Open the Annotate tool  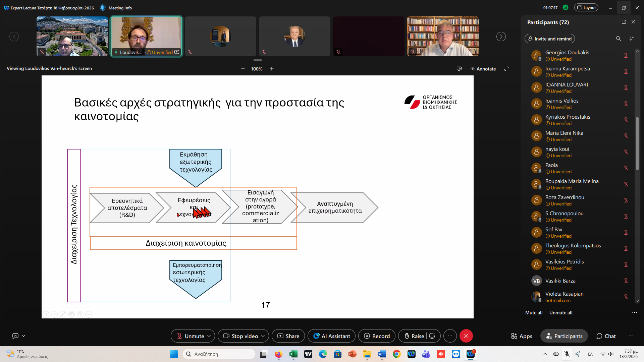[x=483, y=69]
